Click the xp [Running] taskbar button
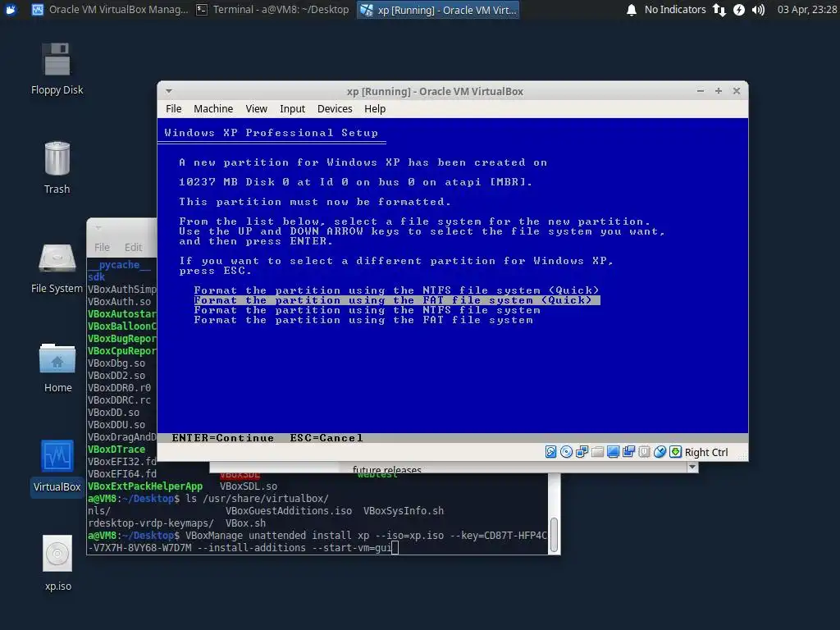 coord(438,10)
